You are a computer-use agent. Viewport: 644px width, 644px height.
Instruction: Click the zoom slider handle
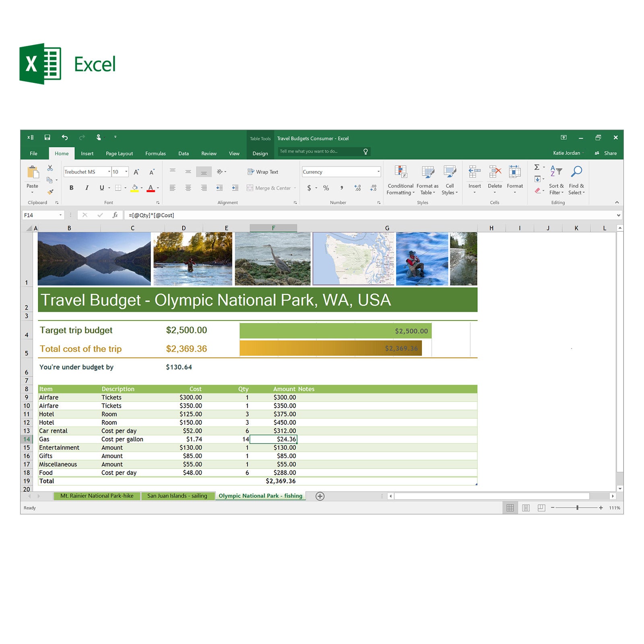coord(577,508)
